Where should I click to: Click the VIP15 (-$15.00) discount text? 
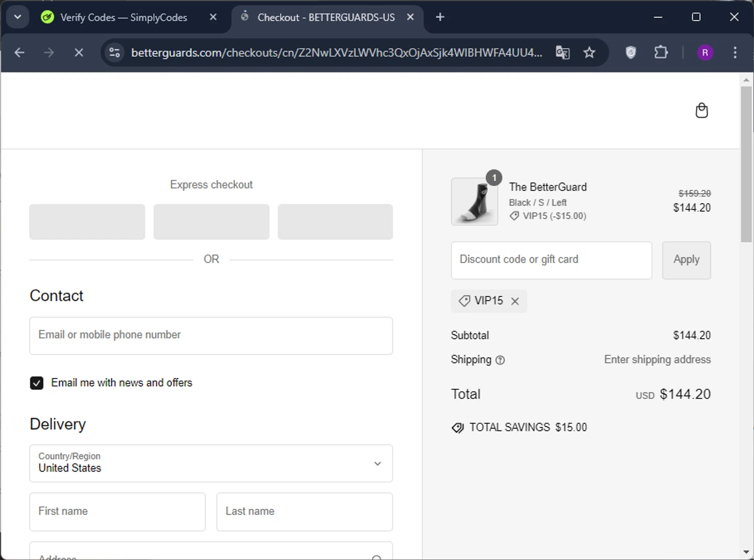(554, 216)
